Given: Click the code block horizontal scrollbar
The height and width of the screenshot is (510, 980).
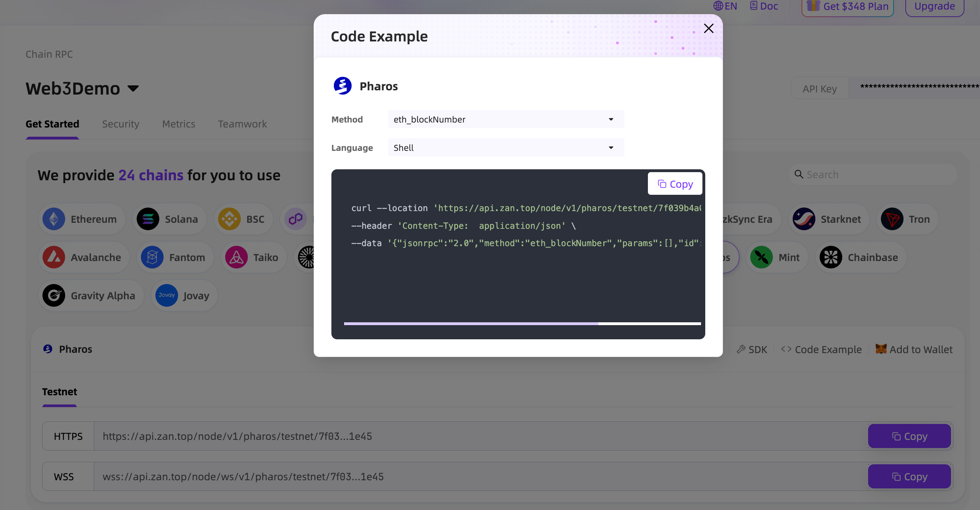Looking at the screenshot, I should (x=471, y=324).
